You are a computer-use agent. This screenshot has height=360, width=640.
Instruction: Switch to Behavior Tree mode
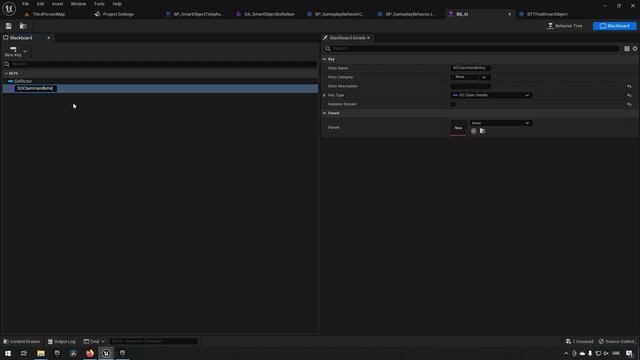(x=565, y=26)
